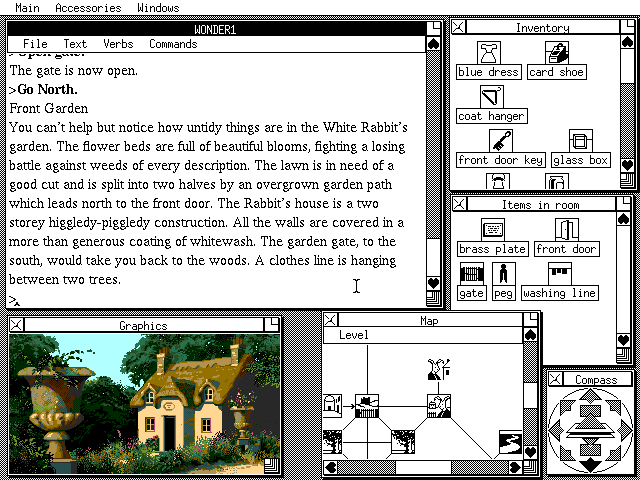Image resolution: width=640 pixels, height=480 pixels.
Task: Select the brass plate icon in Items in room
Action: click(493, 230)
